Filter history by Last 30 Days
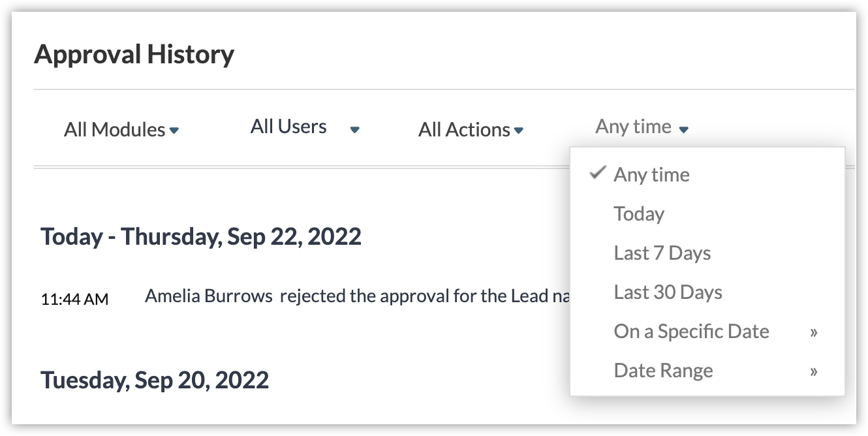The height and width of the screenshot is (436, 868). pyautogui.click(x=668, y=292)
